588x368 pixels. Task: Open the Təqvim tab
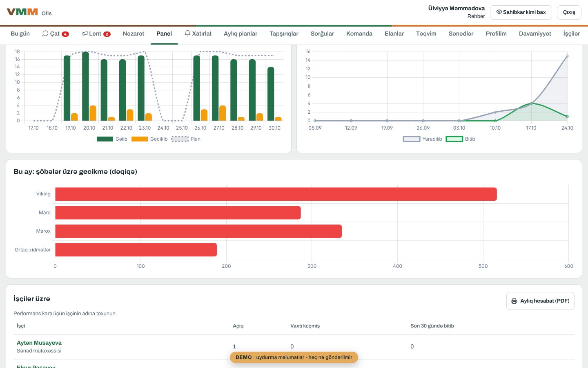426,34
